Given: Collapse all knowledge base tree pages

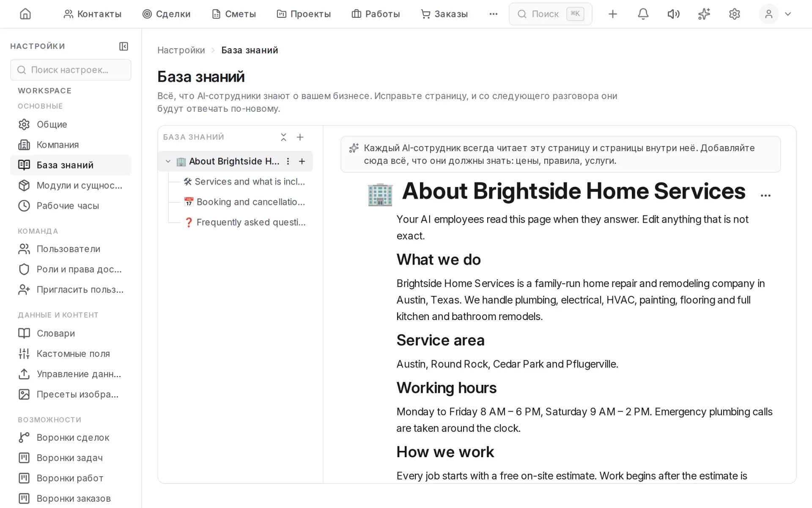Looking at the screenshot, I should (x=283, y=137).
